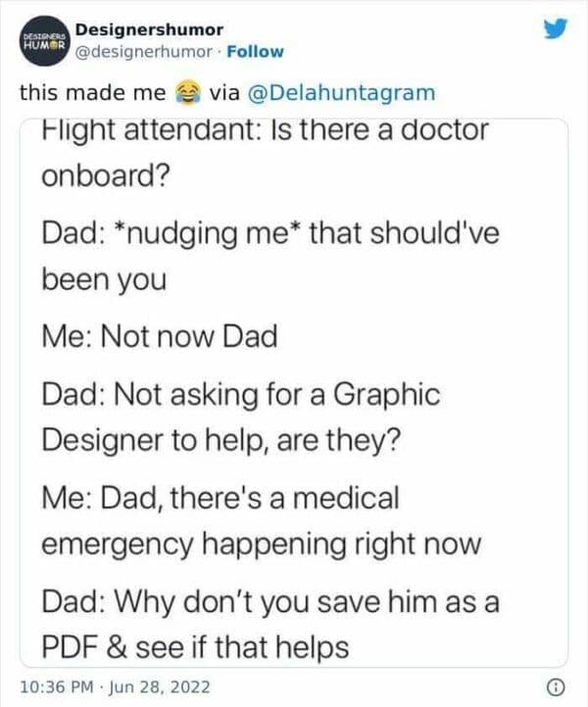Image resolution: width=588 pixels, height=707 pixels.
Task: Open the @designerhumor handle link
Action: point(146,51)
